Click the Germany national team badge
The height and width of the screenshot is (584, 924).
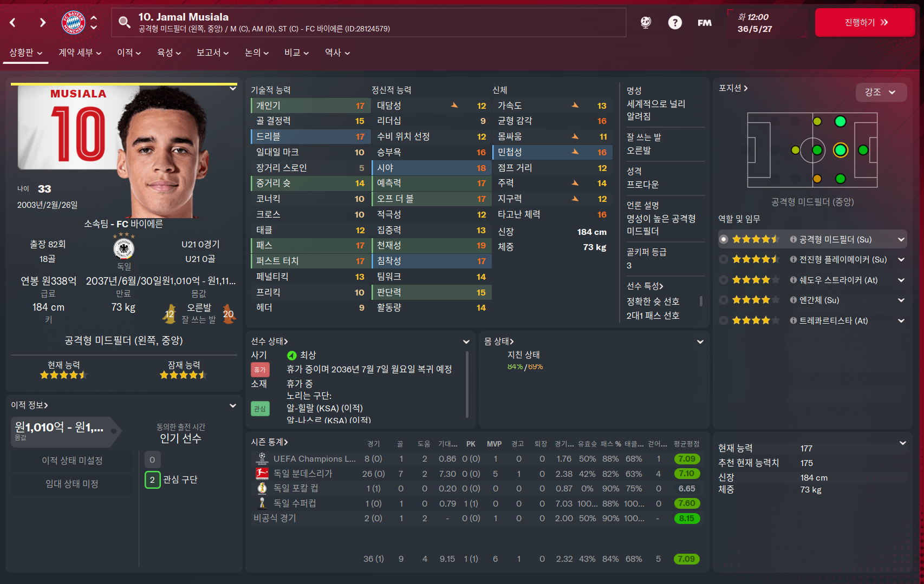point(124,249)
